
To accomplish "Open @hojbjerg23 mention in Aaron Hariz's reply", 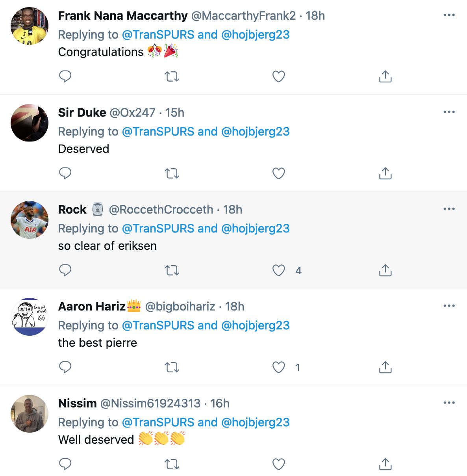I will pos(255,325).
